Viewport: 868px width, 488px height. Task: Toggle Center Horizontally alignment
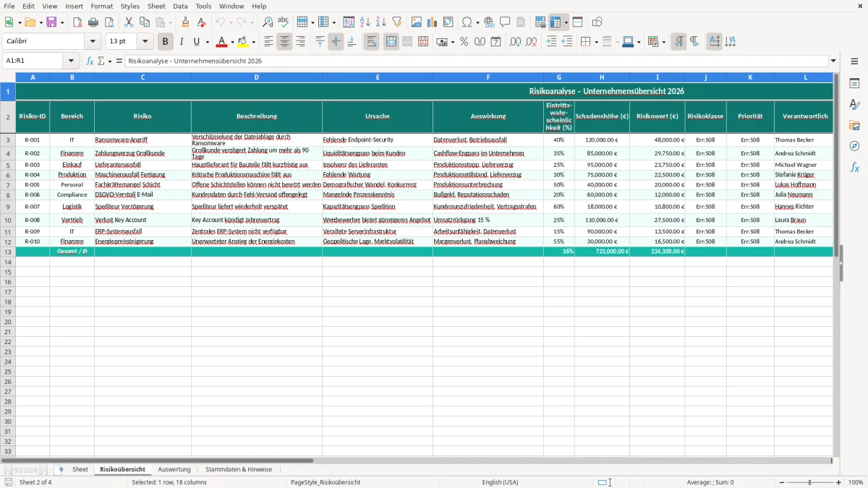(284, 42)
